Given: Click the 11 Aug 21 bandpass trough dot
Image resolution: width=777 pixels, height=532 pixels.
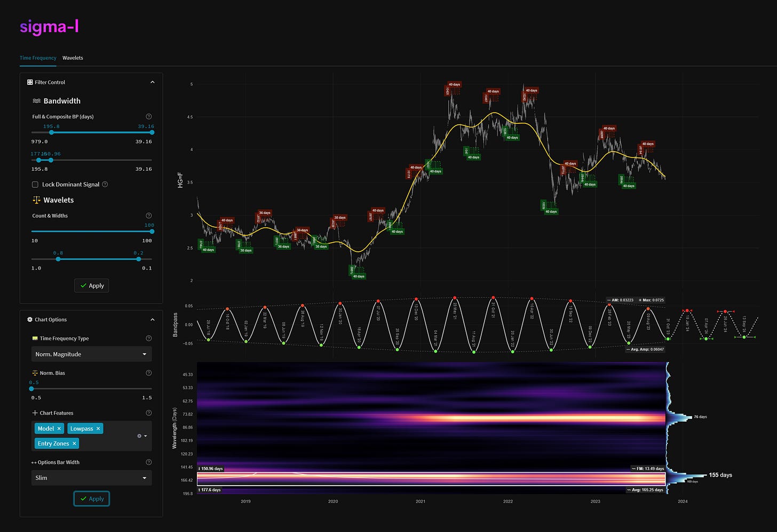Looking at the screenshot, I should point(474,352).
